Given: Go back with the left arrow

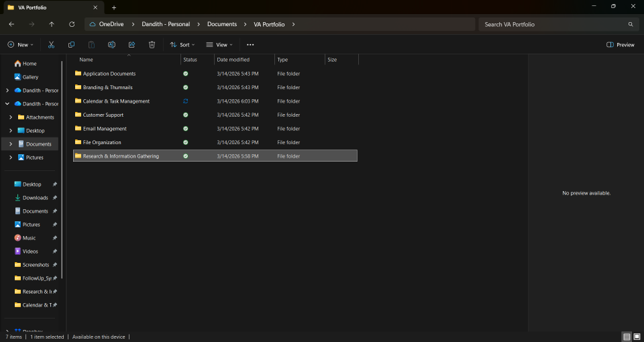Looking at the screenshot, I should point(11,24).
